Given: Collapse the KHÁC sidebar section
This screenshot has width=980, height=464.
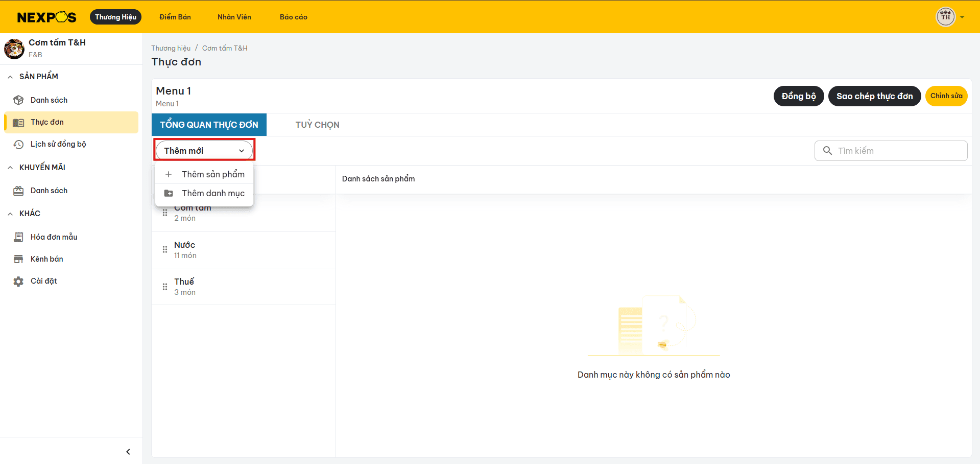Looking at the screenshot, I should coord(10,214).
